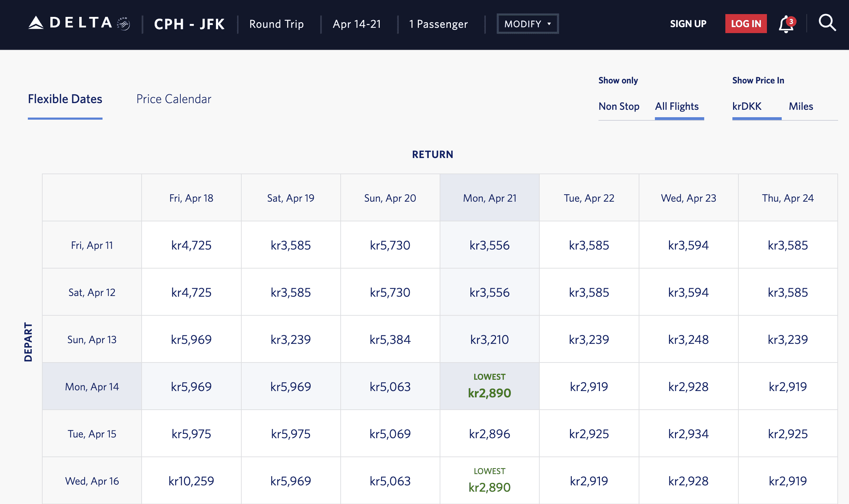Pick the lowest kr2,890 fare on Apr 14
Screen dimensions: 849x504
click(x=489, y=386)
